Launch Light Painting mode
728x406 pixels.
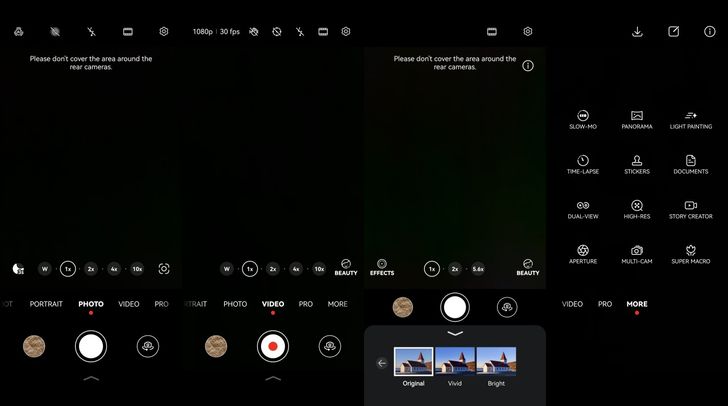(691, 116)
